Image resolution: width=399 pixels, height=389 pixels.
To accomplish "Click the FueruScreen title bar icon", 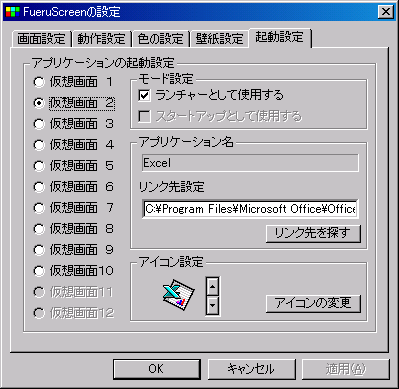I will click(13, 12).
